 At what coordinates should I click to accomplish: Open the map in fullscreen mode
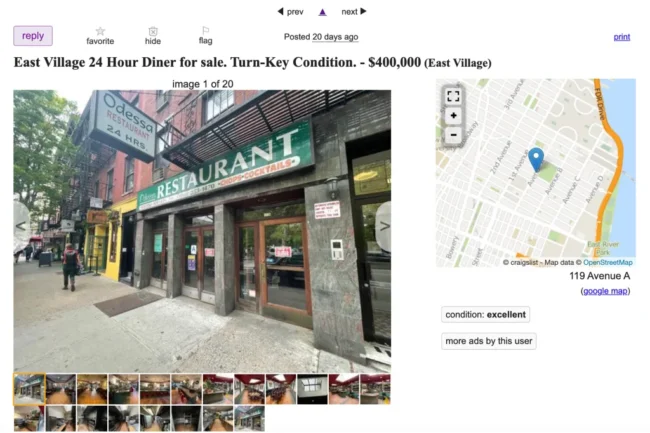click(453, 97)
